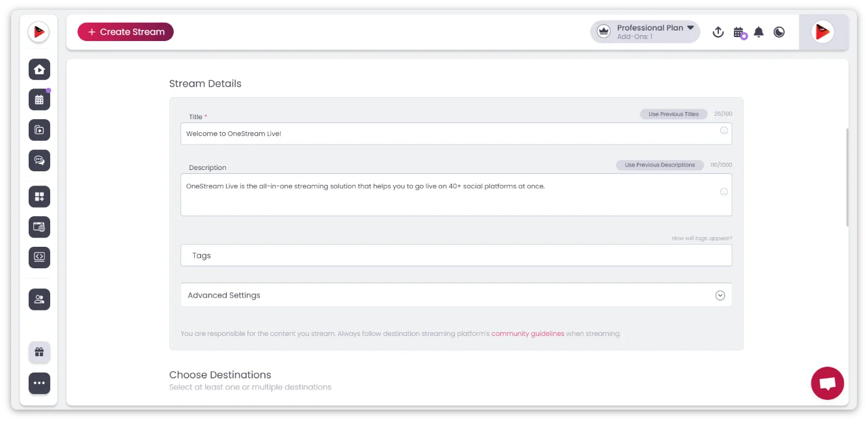
Task: Open the video library sidebar icon
Action: (39, 130)
